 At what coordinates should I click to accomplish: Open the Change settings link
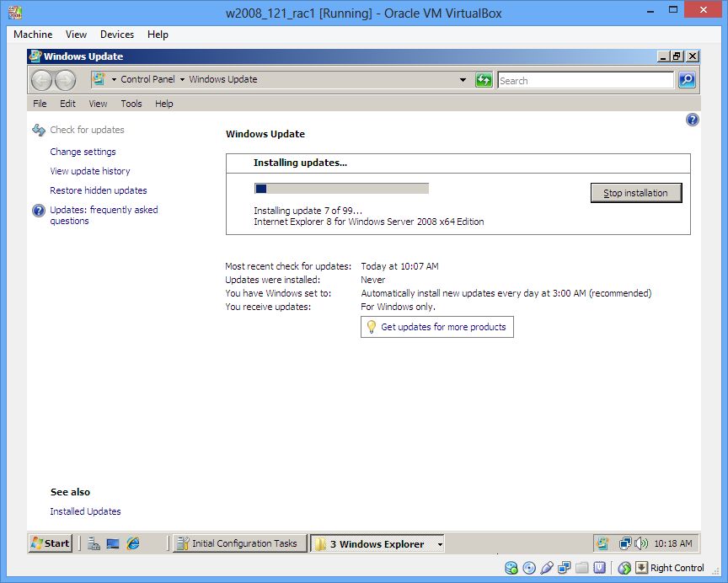[83, 152]
